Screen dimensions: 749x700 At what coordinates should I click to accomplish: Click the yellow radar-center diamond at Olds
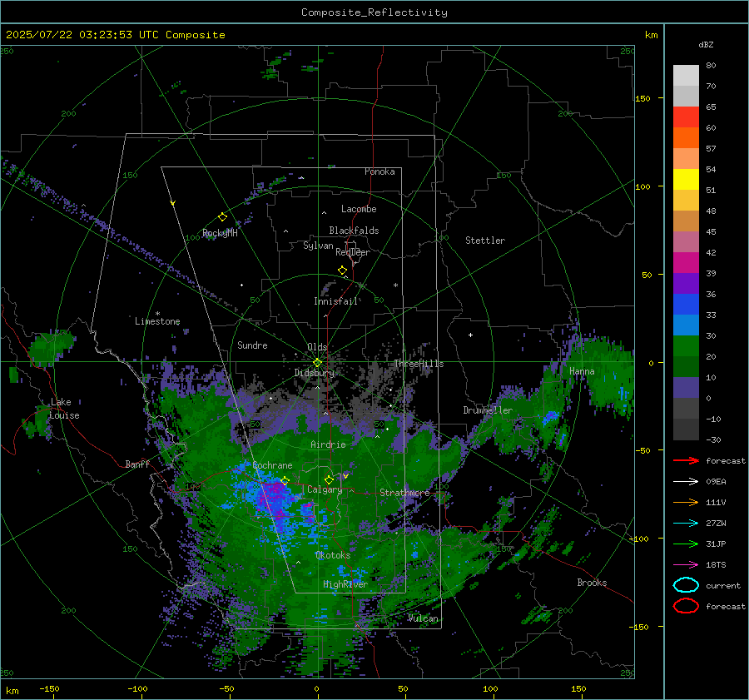(x=317, y=363)
